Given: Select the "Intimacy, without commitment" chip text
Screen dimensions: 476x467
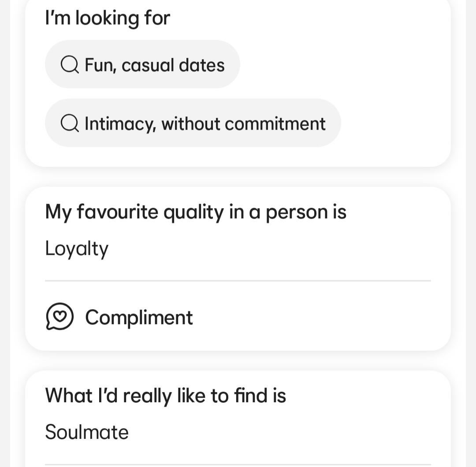Looking at the screenshot, I should (x=205, y=123).
